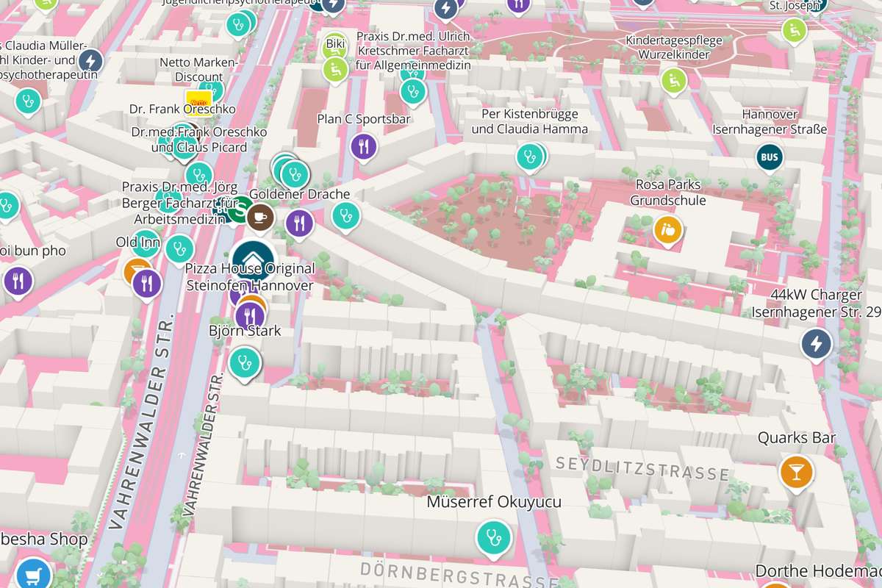Click the stethoscope marker right of Goldener Drache
Screen dimensions: 882x588
(x=345, y=215)
